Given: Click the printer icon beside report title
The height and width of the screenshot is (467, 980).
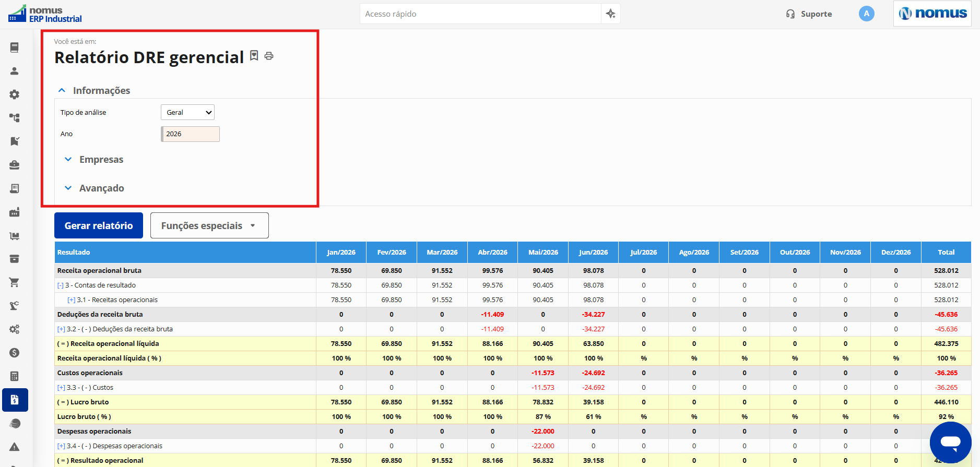Looking at the screenshot, I should point(269,56).
